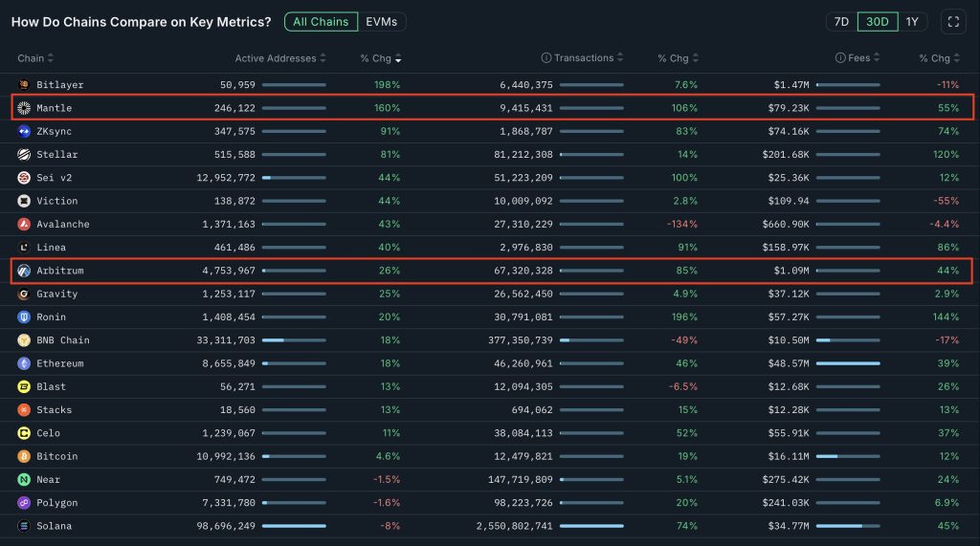Select the 30D time range tab
The width and height of the screenshot is (980, 546).
(877, 21)
